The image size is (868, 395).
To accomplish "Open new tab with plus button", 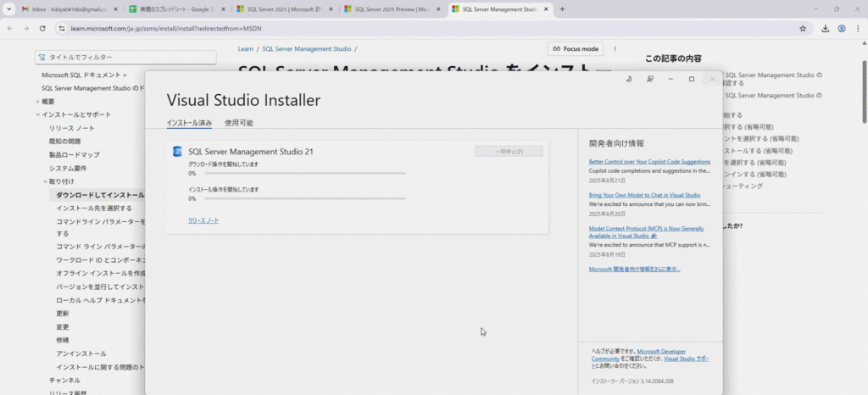I will tap(562, 9).
